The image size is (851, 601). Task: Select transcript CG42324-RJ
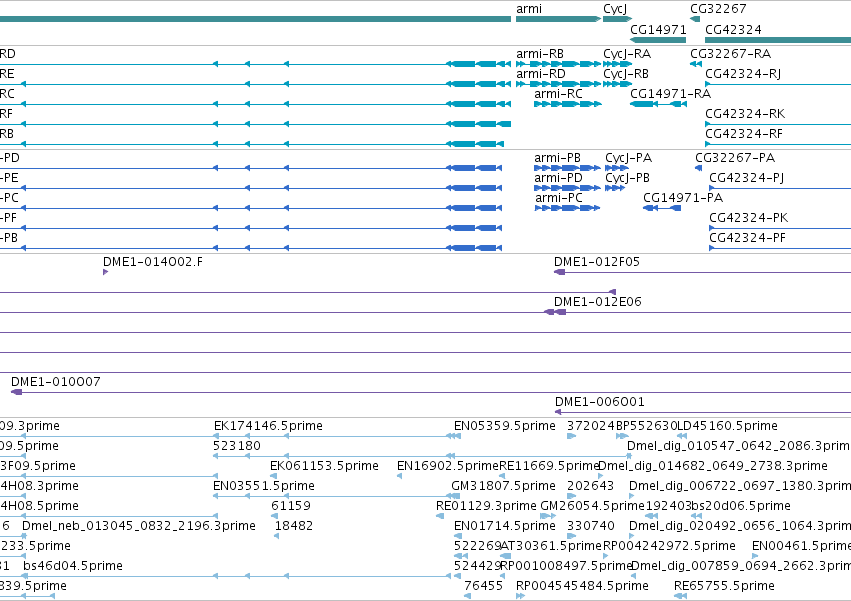743,74
